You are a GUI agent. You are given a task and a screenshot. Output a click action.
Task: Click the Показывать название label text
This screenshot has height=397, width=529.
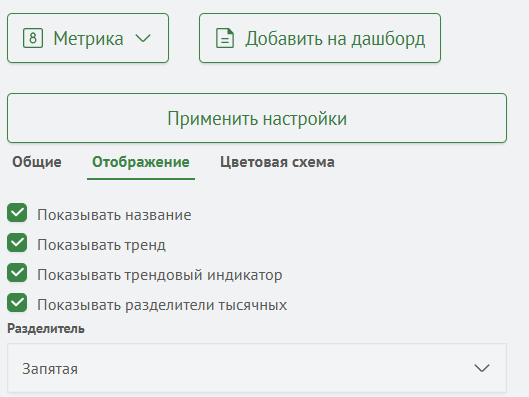tap(114, 215)
